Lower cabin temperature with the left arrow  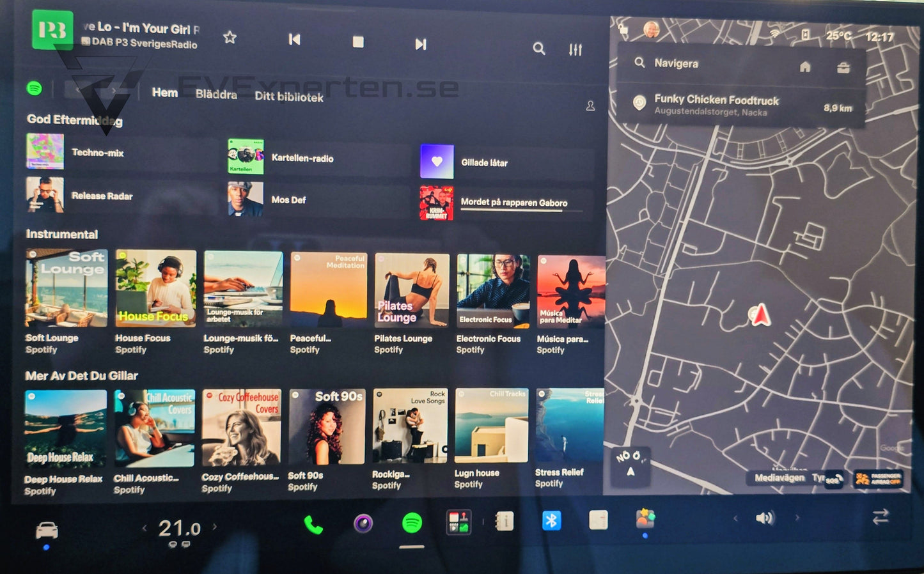(x=145, y=527)
